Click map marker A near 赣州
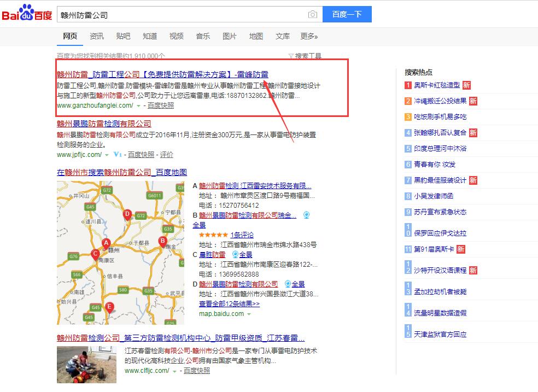Screen dimensions: 538x392 tap(107, 243)
